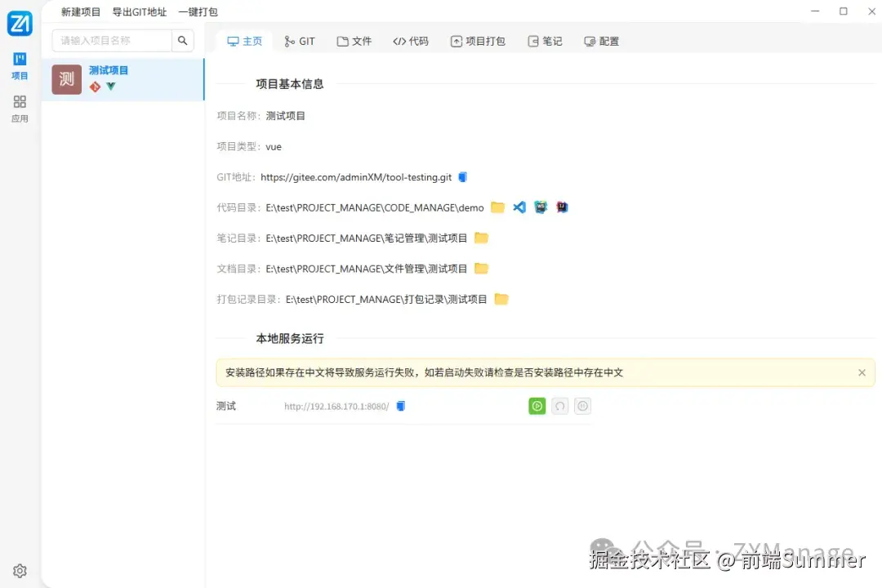Copy the GIT address with the copy icon
Viewport: 882px width, 588px height.
click(462, 176)
